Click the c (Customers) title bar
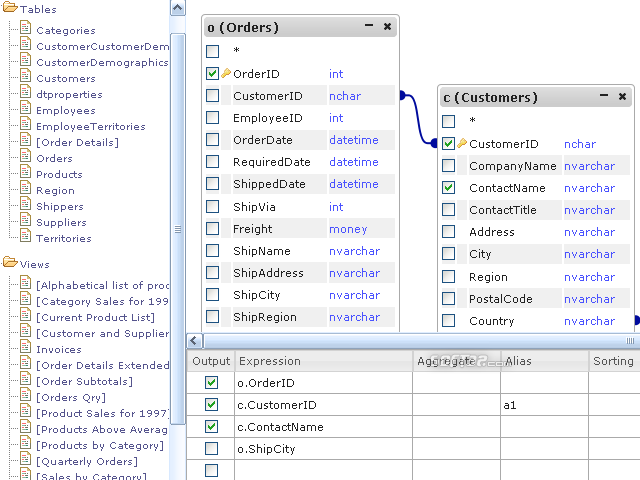Image resolution: width=640 pixels, height=480 pixels. pyautogui.click(x=536, y=97)
